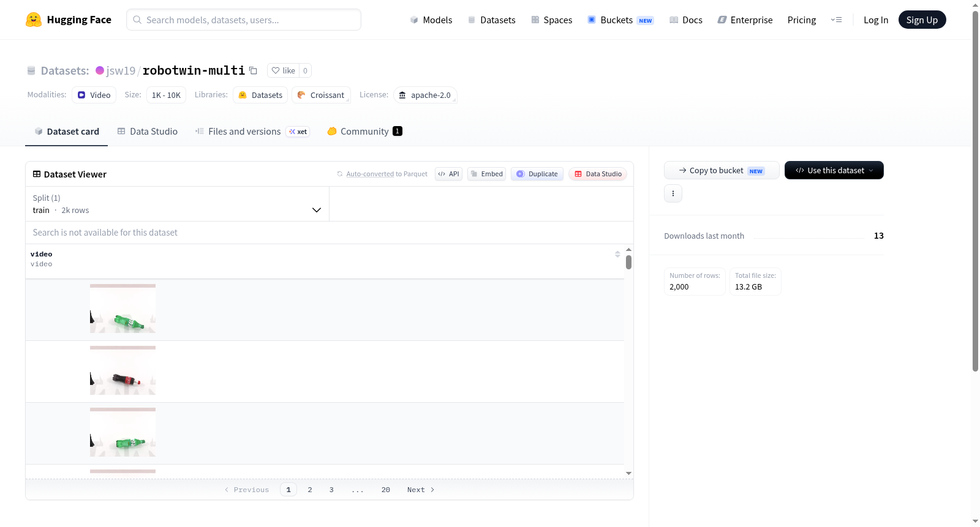This screenshot has width=980, height=527.
Task: Like the robotwin-multi dataset
Action: 283,70
